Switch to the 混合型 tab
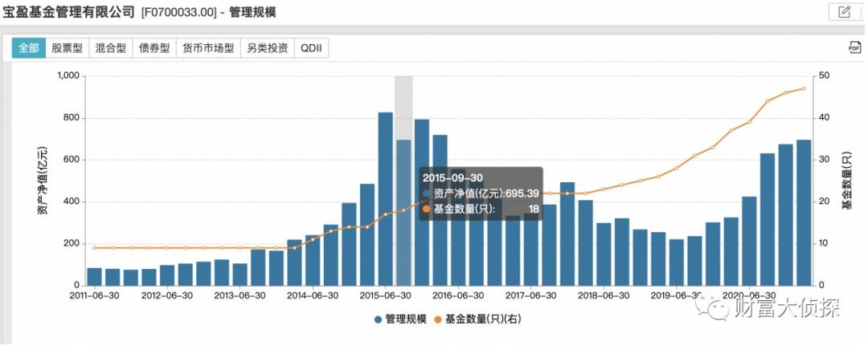 (x=111, y=48)
